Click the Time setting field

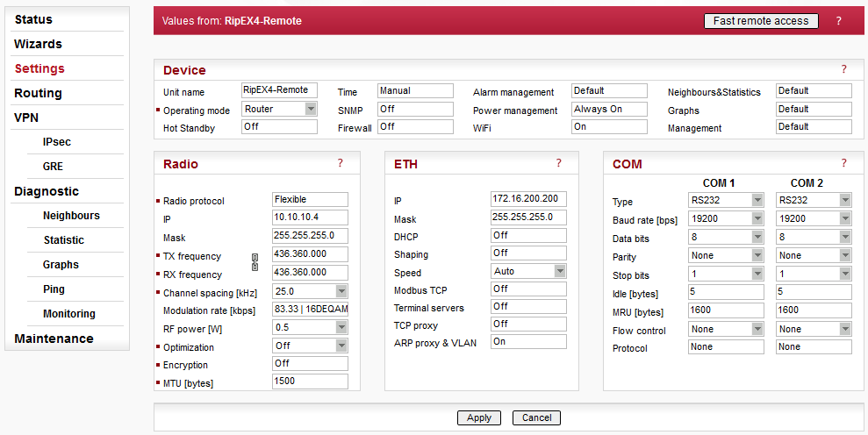[416, 90]
